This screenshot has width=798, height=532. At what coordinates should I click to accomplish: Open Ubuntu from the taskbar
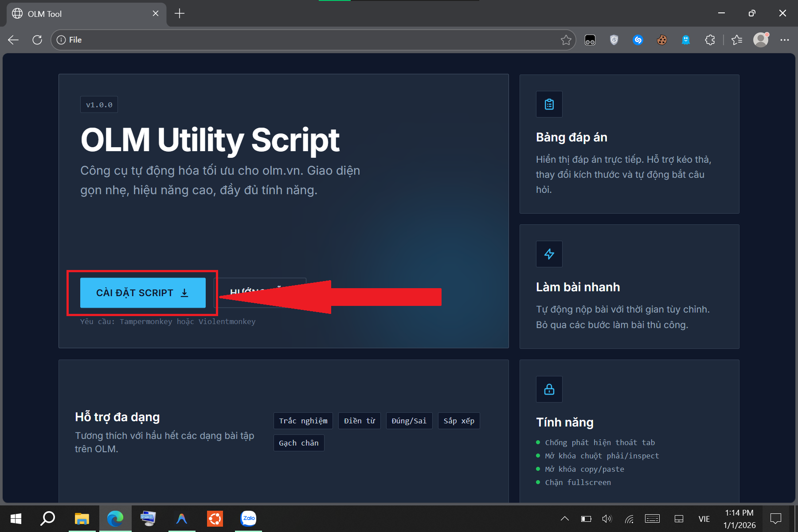pos(215,518)
